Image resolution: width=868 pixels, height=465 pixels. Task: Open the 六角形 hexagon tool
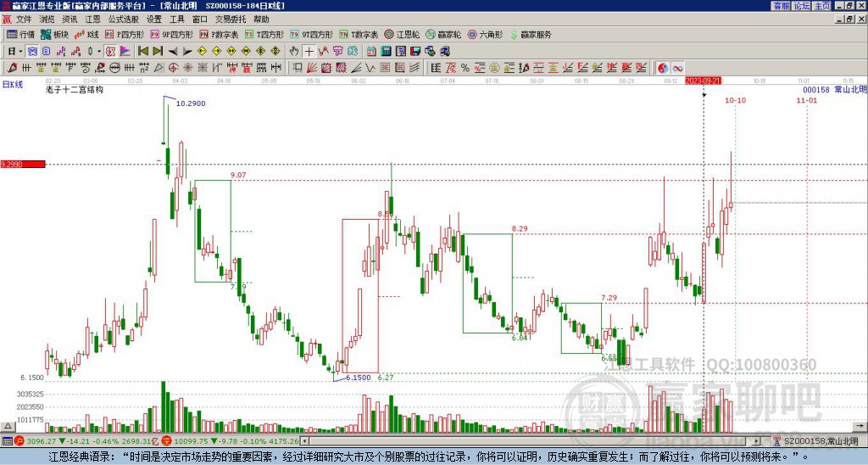tap(485, 34)
